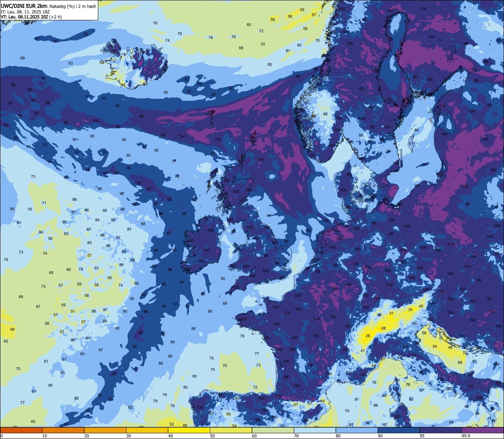The width and height of the screenshot is (504, 439).
Task: Click the legend swatch between 10 and 20
Action: [x=63, y=430]
